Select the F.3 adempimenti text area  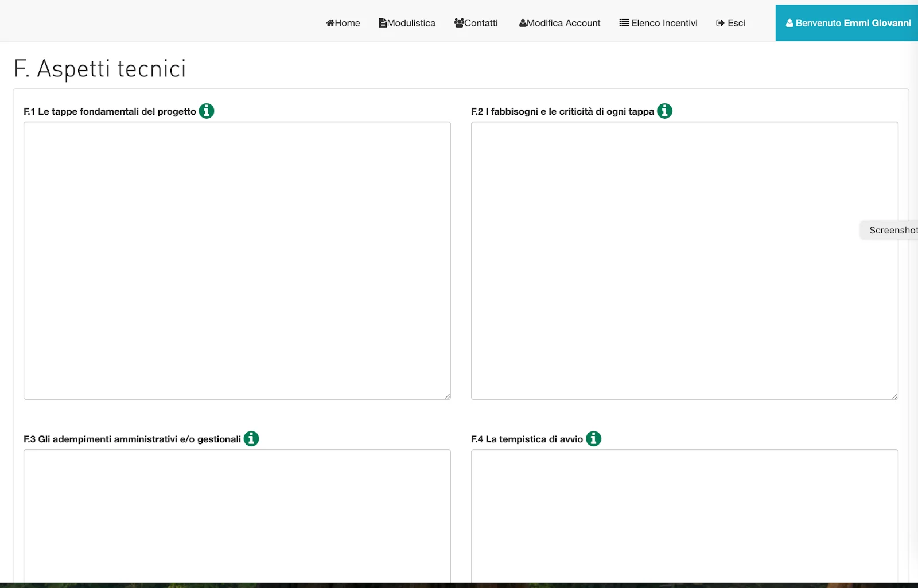tap(237, 515)
